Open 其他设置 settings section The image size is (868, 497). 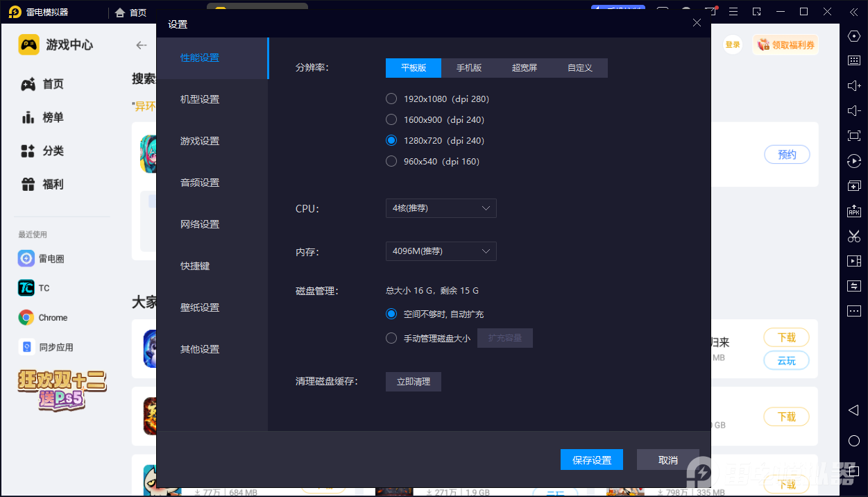tap(212, 349)
